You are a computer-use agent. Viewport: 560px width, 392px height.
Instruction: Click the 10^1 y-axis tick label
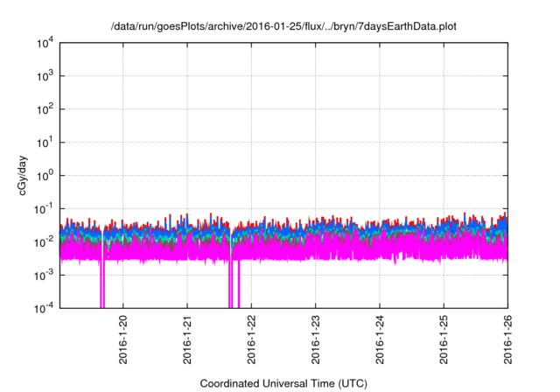click(x=45, y=143)
